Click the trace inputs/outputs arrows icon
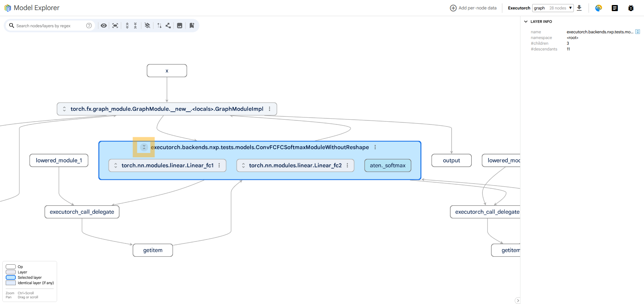Screen dimensions: 644x304 click(159, 26)
